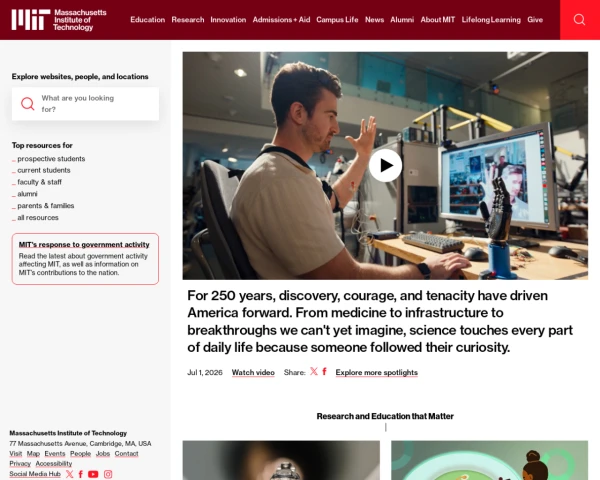600x480 pixels.
Task: Click Explore more spotlights
Action: [377, 372]
